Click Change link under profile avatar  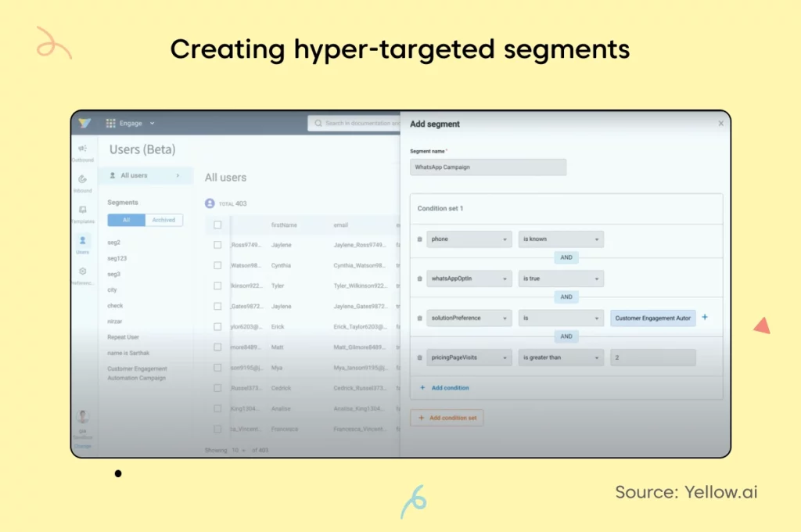(x=82, y=446)
